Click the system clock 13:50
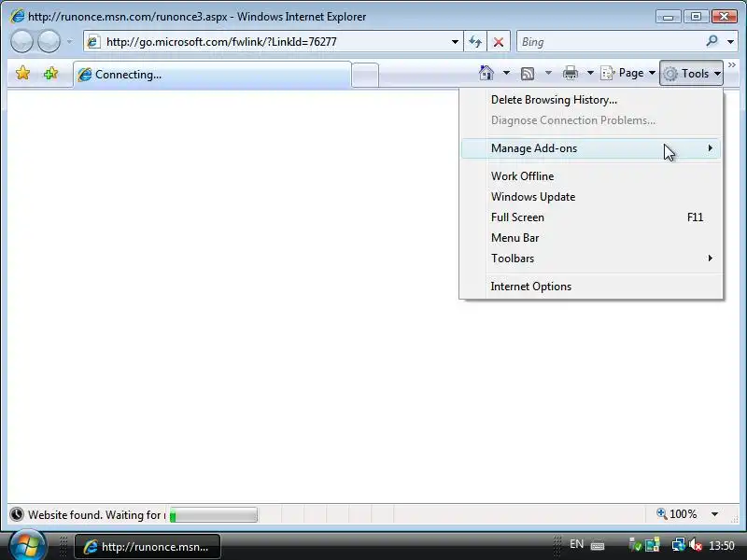747x560 pixels. point(721,545)
